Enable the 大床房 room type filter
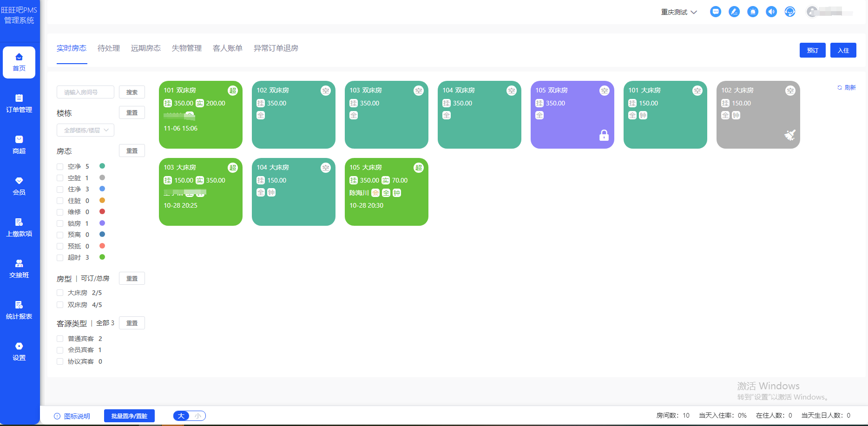Image resolution: width=868 pixels, height=426 pixels. 59,293
